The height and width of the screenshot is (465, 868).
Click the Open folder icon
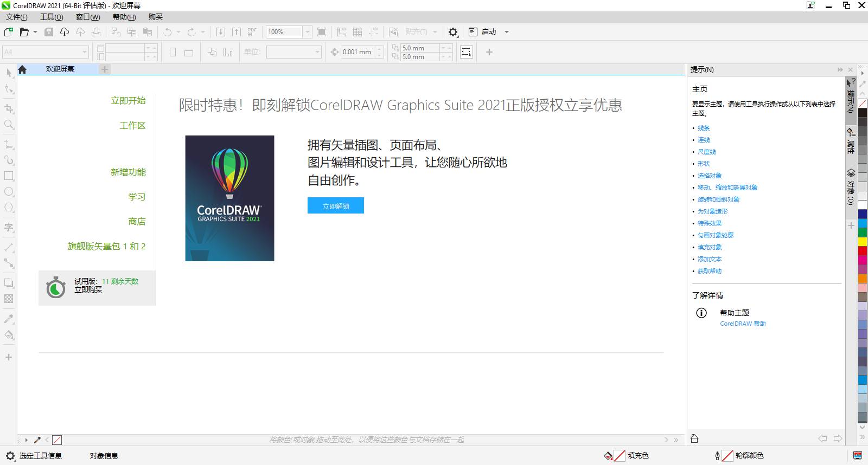point(24,32)
